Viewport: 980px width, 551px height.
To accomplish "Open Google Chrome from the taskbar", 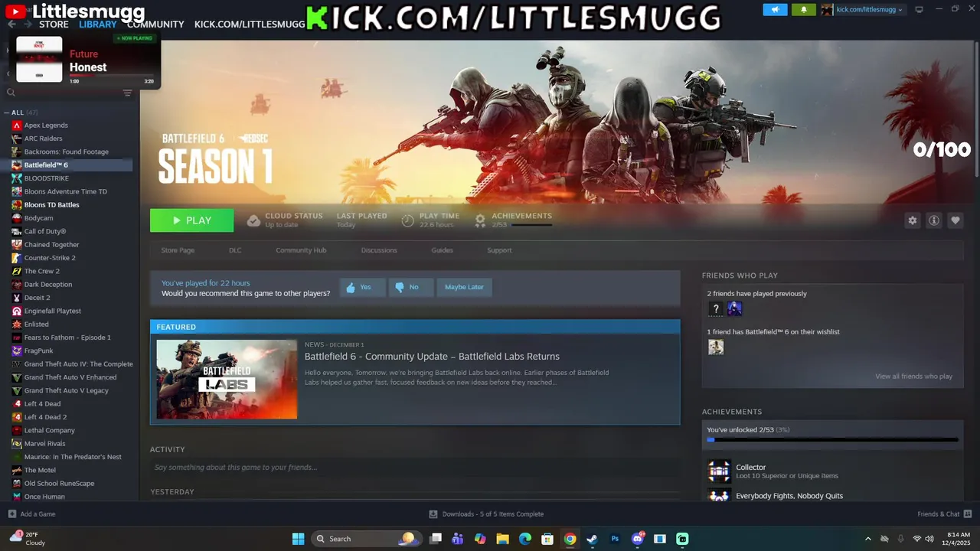I will point(570,539).
